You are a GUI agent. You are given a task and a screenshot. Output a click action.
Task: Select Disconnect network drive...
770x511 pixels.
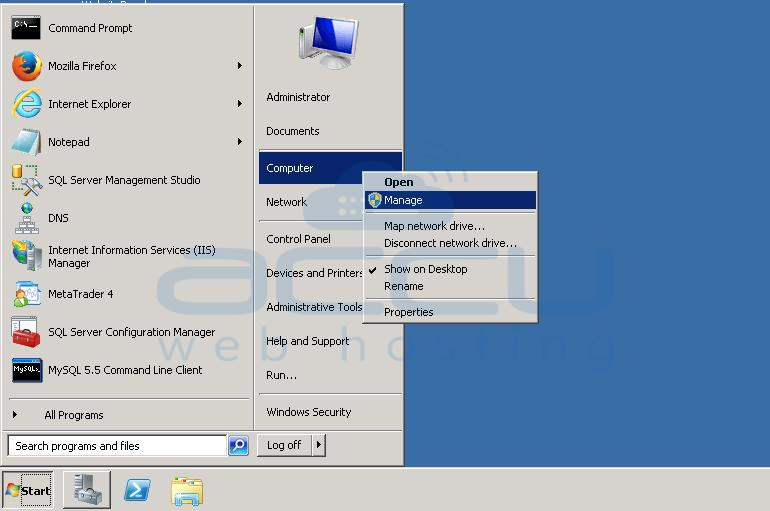[450, 243]
